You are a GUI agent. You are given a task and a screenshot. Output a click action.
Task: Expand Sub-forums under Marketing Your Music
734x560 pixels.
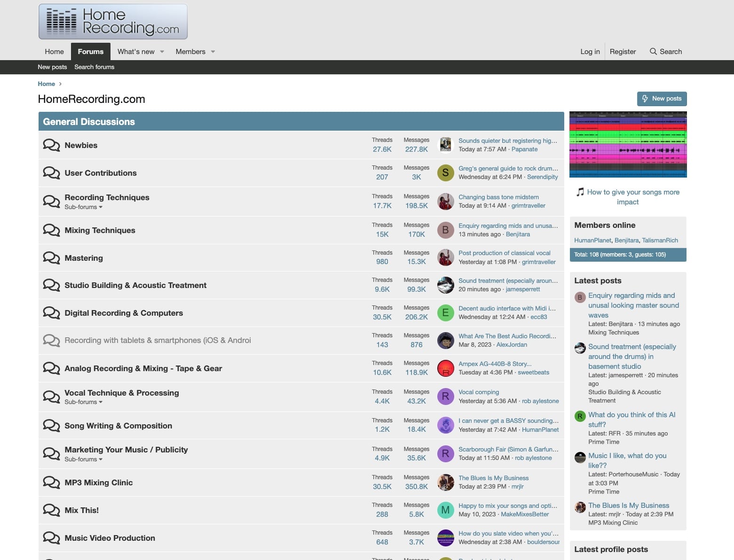pos(83,459)
